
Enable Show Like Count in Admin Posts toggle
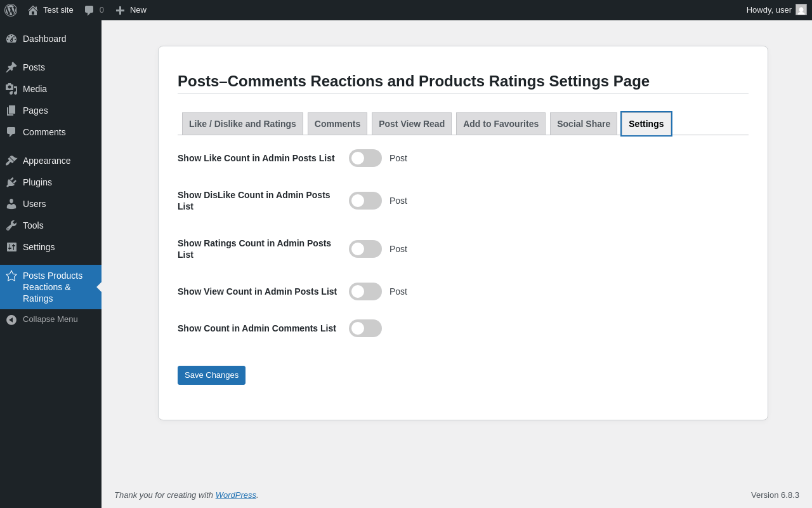(365, 158)
